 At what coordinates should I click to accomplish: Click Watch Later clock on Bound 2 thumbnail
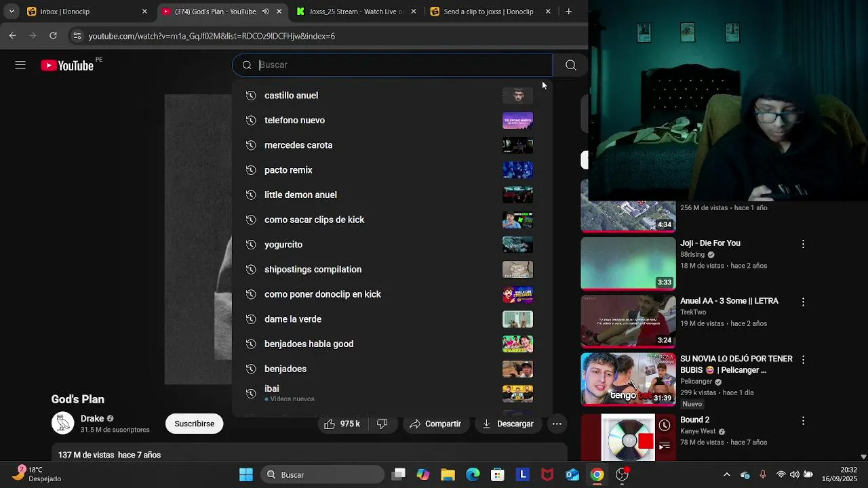(665, 426)
